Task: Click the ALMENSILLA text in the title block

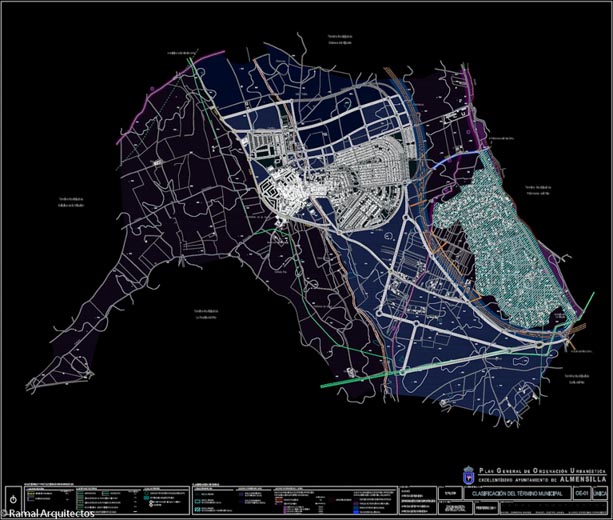Action: click(584, 479)
